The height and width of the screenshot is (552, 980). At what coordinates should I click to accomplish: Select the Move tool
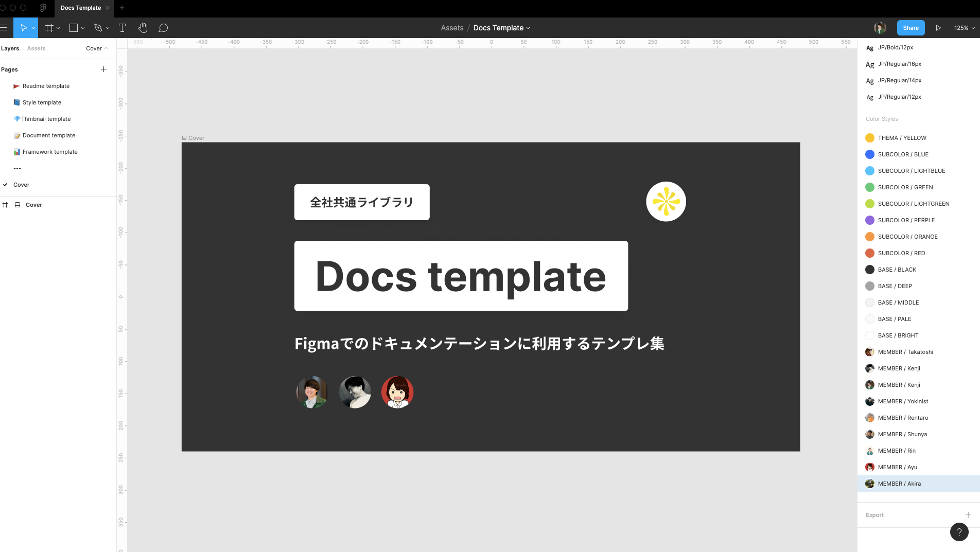23,28
